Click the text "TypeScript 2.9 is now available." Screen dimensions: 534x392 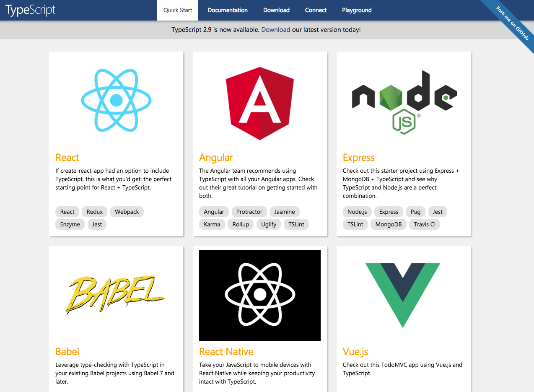click(215, 30)
